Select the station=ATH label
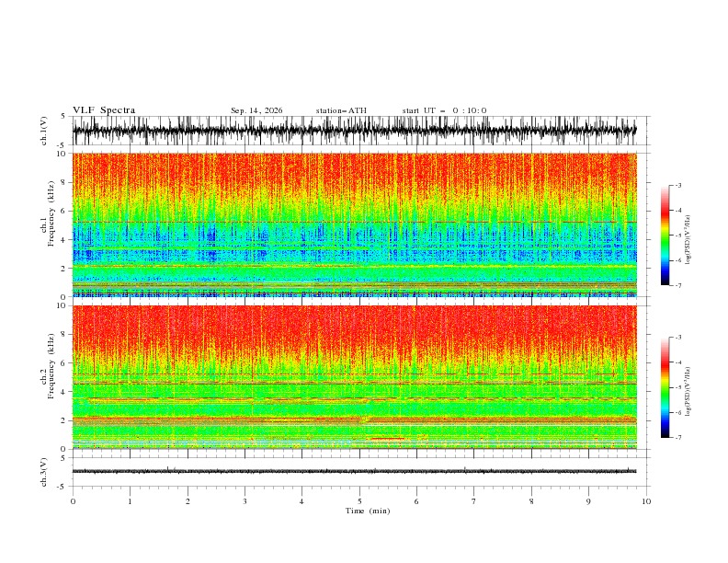This screenshot has height=563, width=728. click(341, 110)
